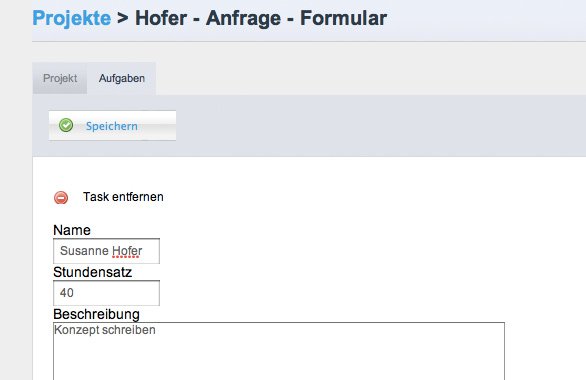The width and height of the screenshot is (586, 380).
Task: Select the Aufgaben tab
Action: pyautogui.click(x=121, y=78)
